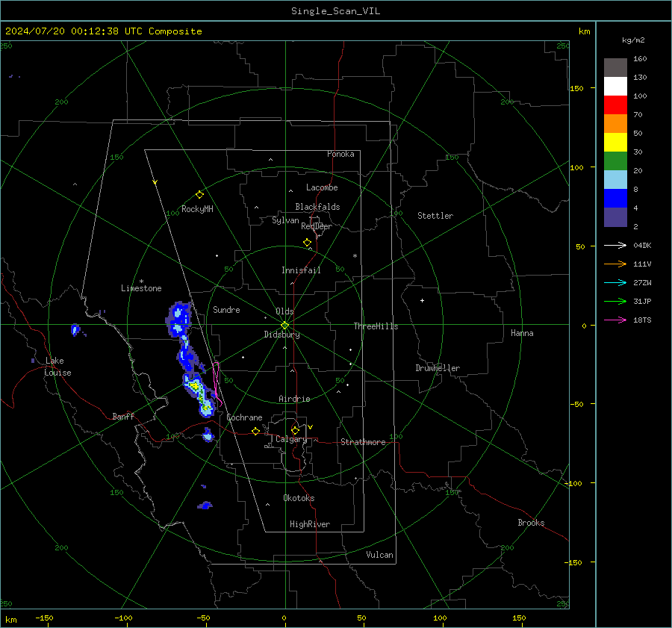Click the 2024/07/20 00:12:38 UTC Composite timestamp
The width and height of the screenshot is (672, 628).
tap(104, 31)
